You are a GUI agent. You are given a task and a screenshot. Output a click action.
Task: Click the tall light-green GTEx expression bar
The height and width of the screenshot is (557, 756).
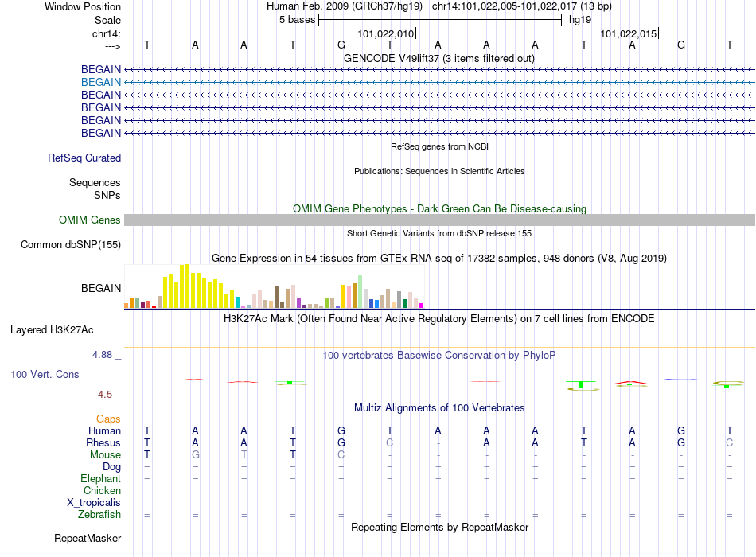(360, 291)
